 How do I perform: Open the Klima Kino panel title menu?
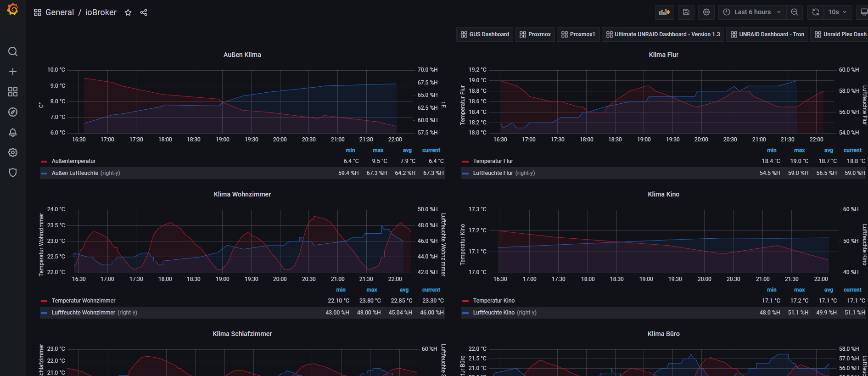[x=663, y=194]
